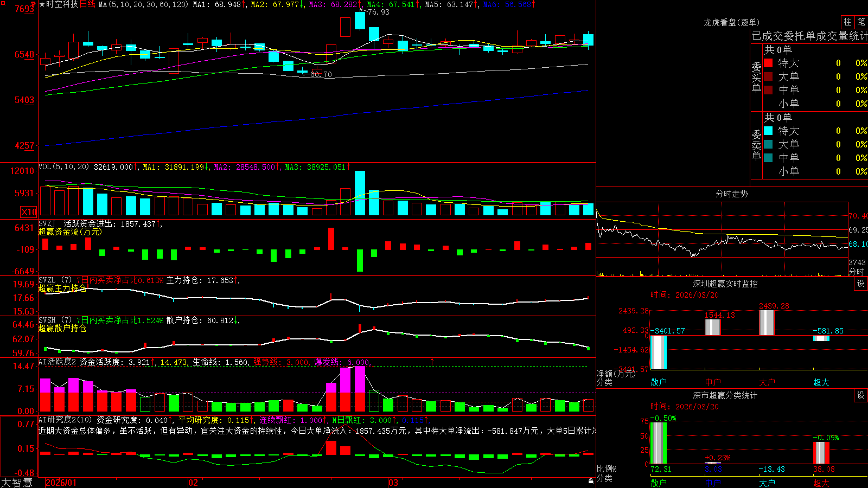The height and width of the screenshot is (488, 868).
Task: Click the teal 中单 sell-order swatch
Action: point(768,158)
